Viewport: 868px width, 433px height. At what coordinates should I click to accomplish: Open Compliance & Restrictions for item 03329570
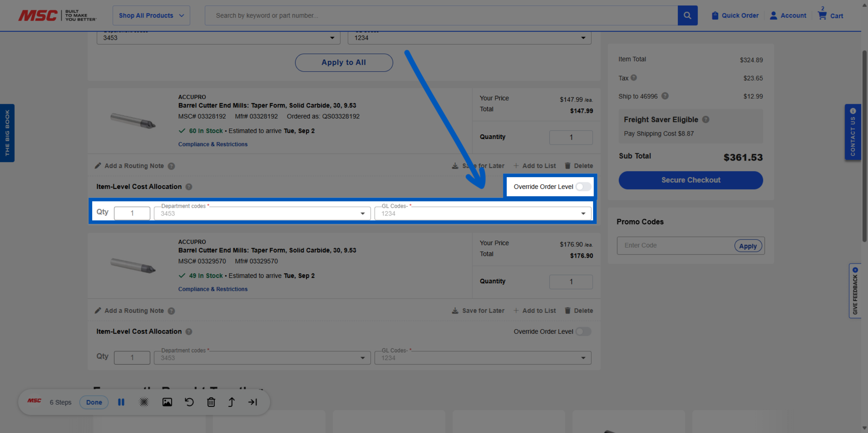213,289
